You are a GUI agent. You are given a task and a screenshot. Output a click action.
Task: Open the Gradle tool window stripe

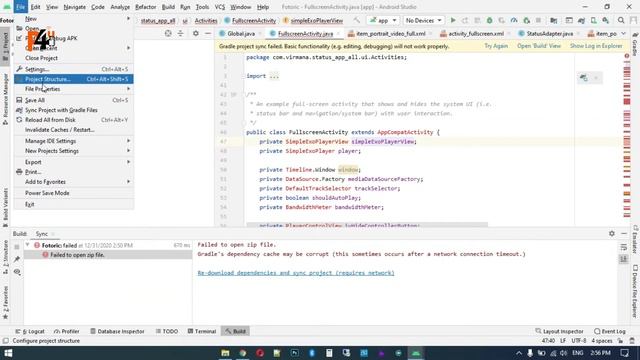click(x=635, y=45)
